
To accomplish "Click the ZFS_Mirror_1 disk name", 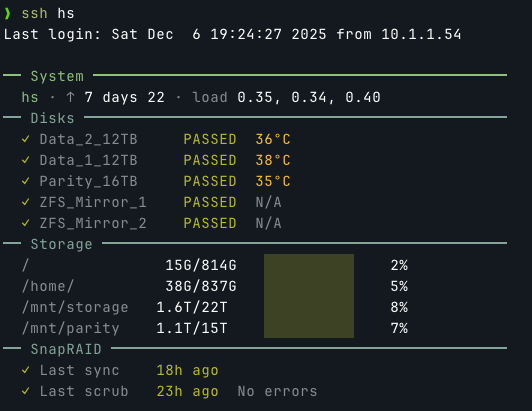I will point(93,203).
